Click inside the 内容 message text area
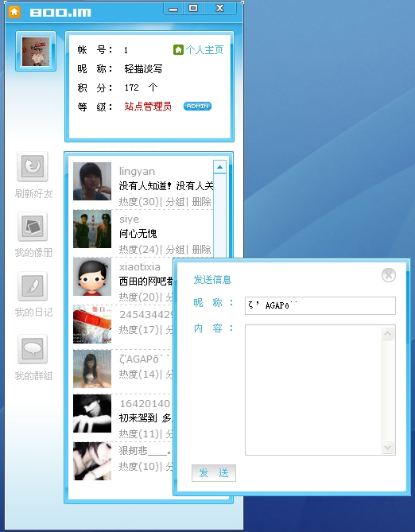 (x=313, y=390)
